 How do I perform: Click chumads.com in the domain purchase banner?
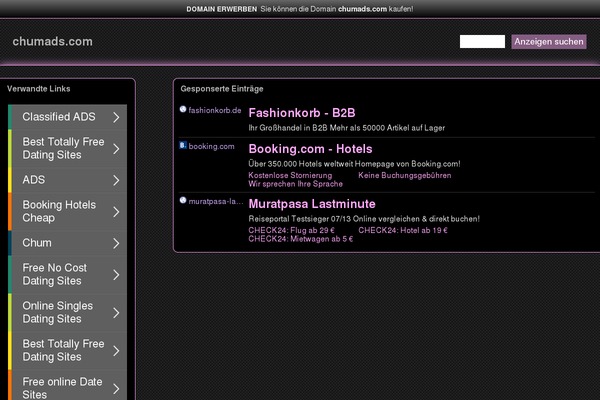[x=362, y=9]
